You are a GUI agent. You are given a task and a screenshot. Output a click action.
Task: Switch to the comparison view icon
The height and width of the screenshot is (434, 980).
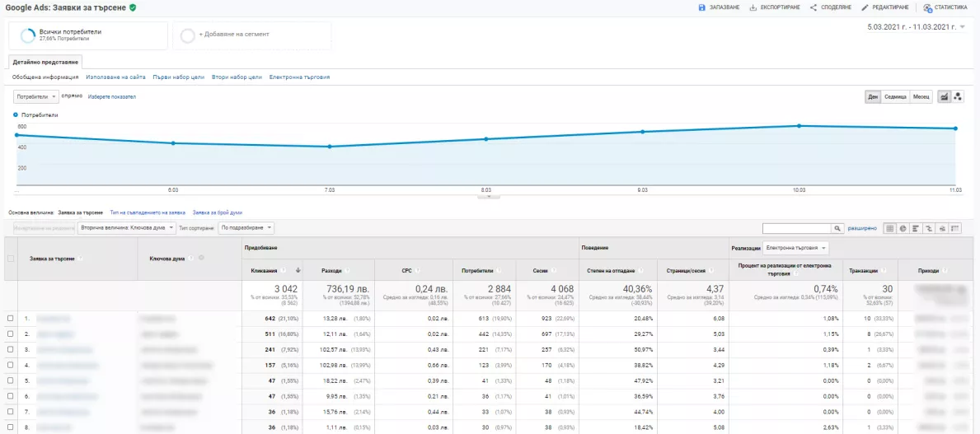[x=929, y=229]
